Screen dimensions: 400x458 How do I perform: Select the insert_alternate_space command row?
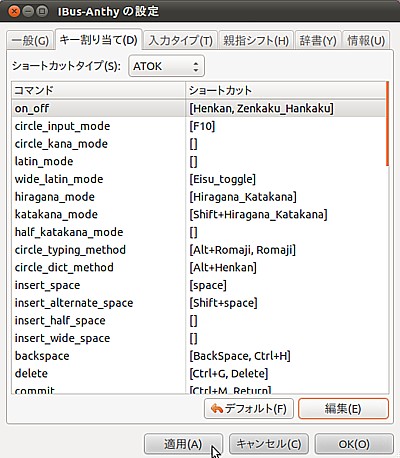[199, 303]
